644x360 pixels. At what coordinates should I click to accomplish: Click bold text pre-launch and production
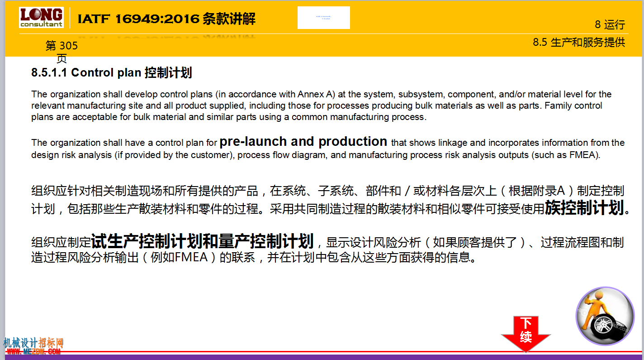pyautogui.click(x=303, y=141)
